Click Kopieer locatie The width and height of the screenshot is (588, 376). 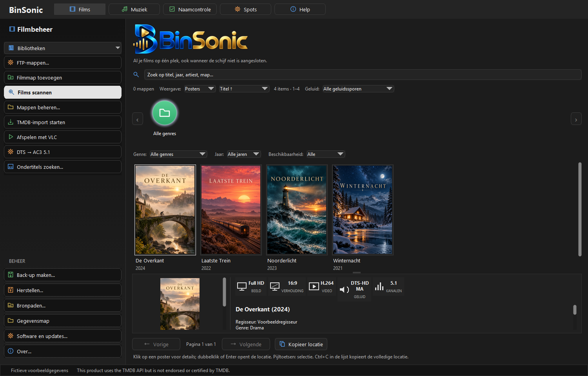pos(301,344)
